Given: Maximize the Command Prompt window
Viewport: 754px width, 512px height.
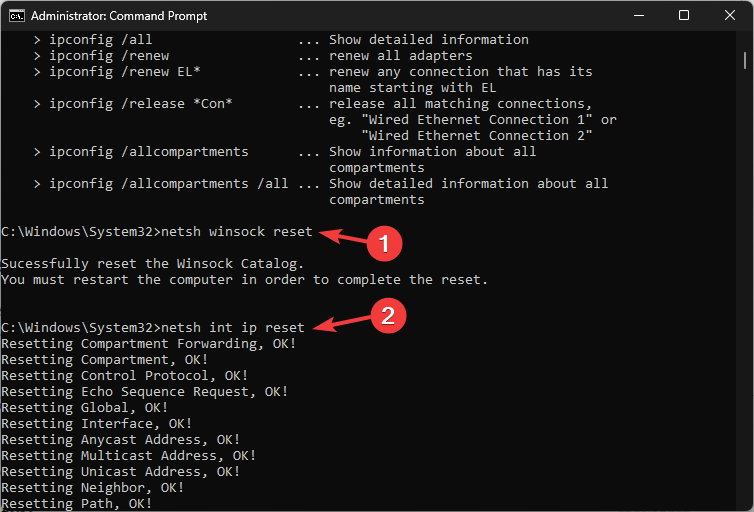Looking at the screenshot, I should [684, 15].
